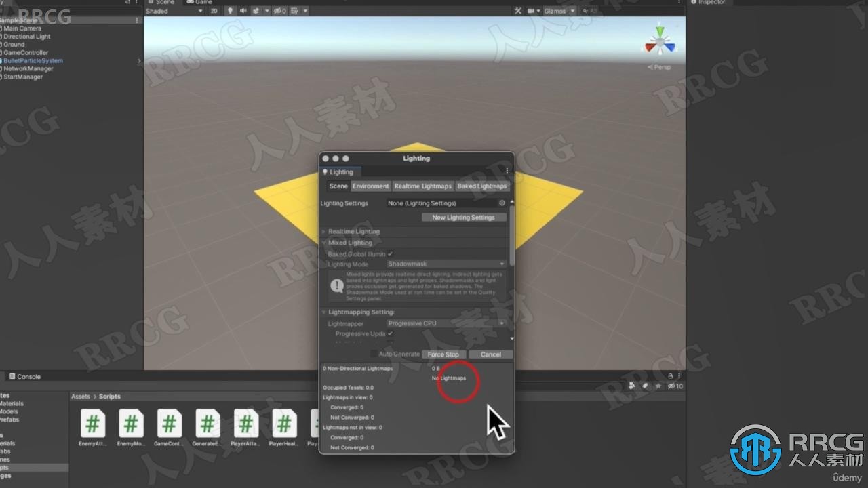Toggle hidden packages eye icon showing 10
868x488 pixels.
[x=675, y=386]
